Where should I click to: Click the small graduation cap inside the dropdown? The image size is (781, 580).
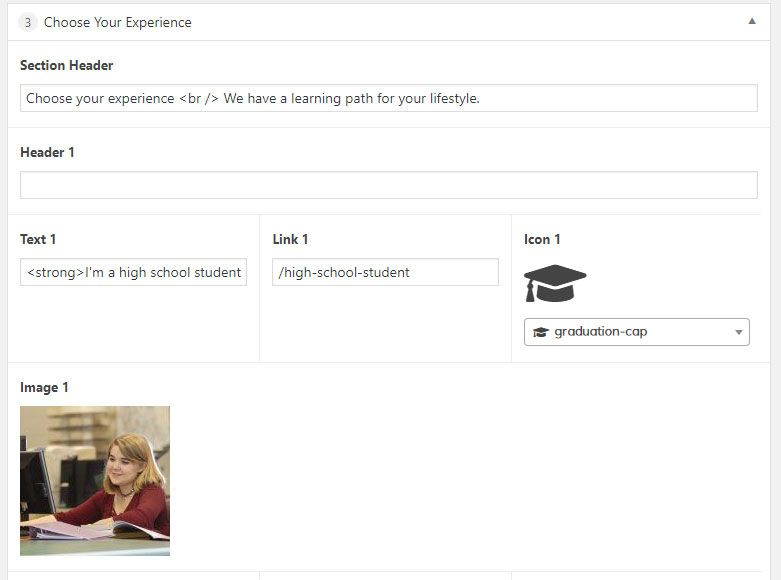point(540,332)
